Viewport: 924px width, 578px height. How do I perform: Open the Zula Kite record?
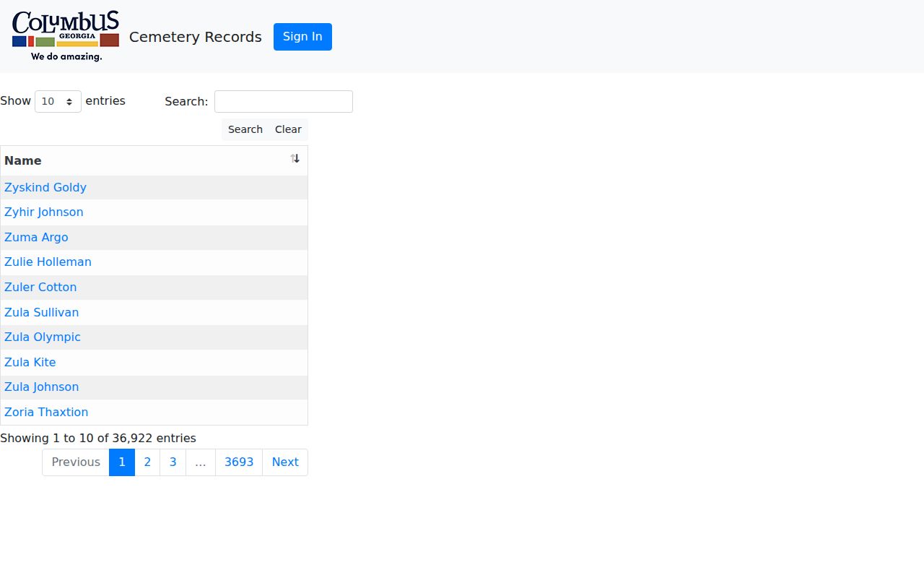(x=30, y=362)
